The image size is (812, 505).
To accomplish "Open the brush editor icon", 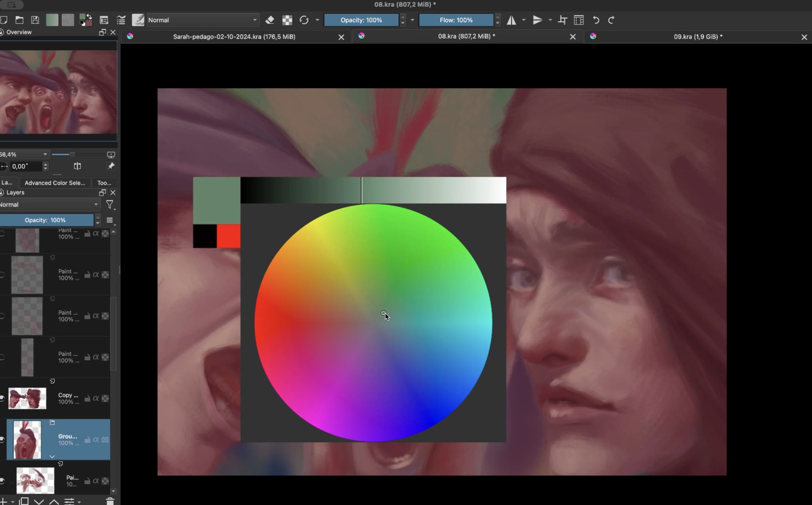I will pos(104,20).
